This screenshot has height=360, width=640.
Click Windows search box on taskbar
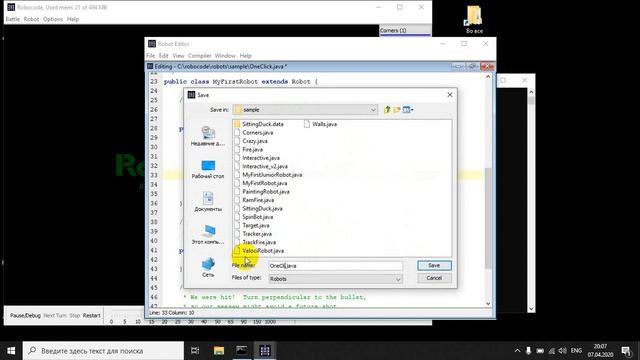click(103, 351)
